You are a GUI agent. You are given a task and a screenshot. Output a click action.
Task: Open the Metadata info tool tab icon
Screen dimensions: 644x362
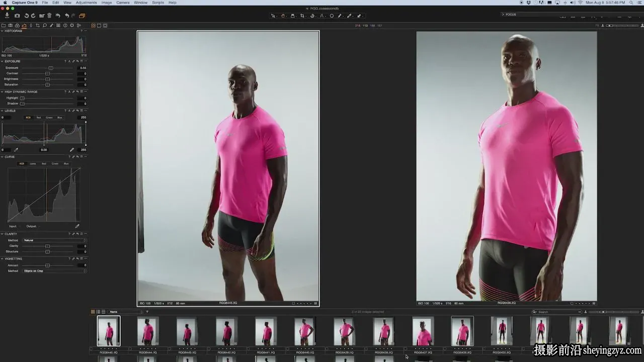click(x=65, y=25)
